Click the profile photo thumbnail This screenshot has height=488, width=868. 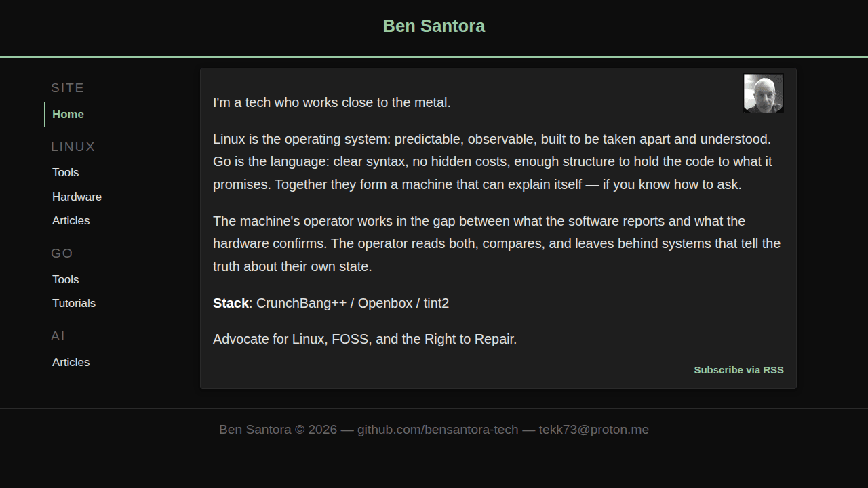[x=763, y=93]
